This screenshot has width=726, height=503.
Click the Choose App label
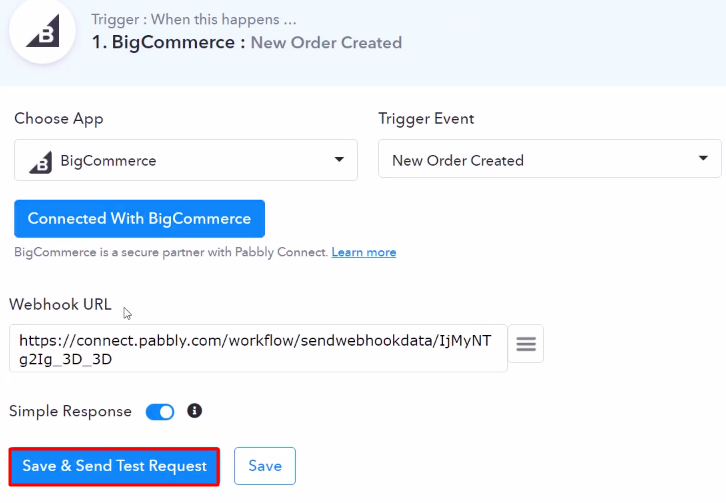[x=58, y=118]
